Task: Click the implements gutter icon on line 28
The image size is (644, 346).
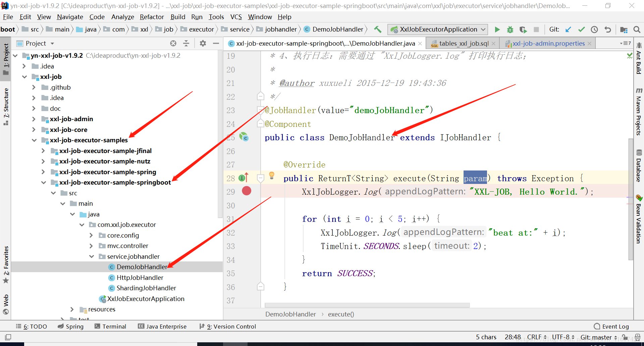Action: [243, 178]
